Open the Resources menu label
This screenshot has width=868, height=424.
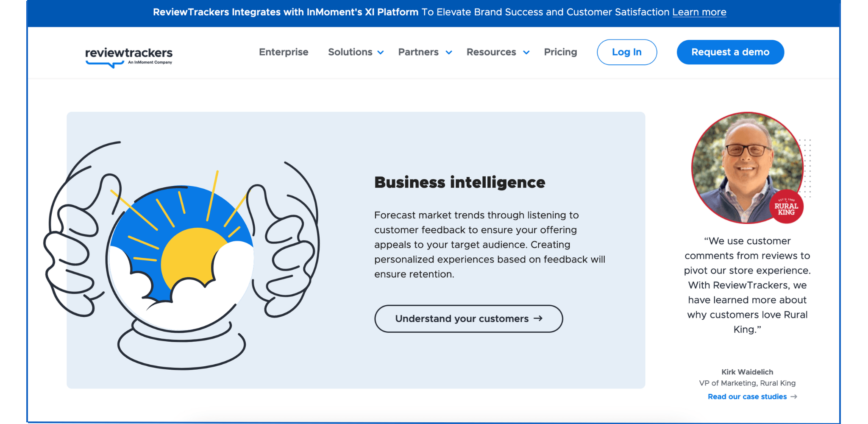coord(491,52)
